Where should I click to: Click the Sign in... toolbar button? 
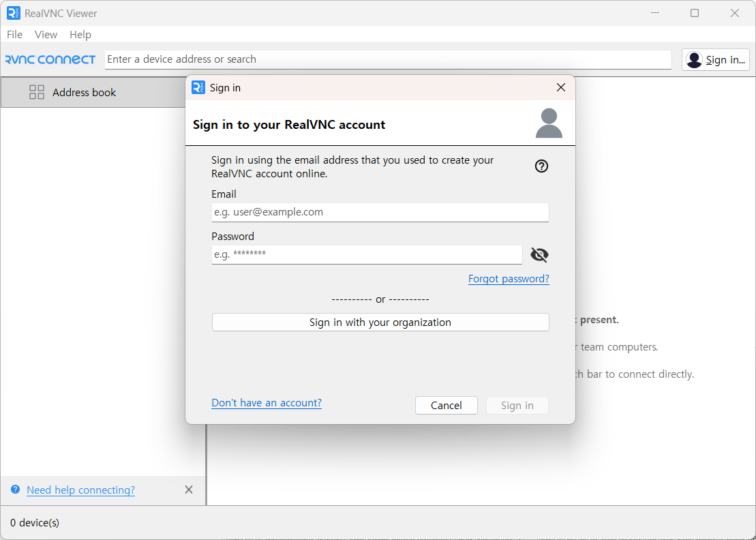click(716, 60)
